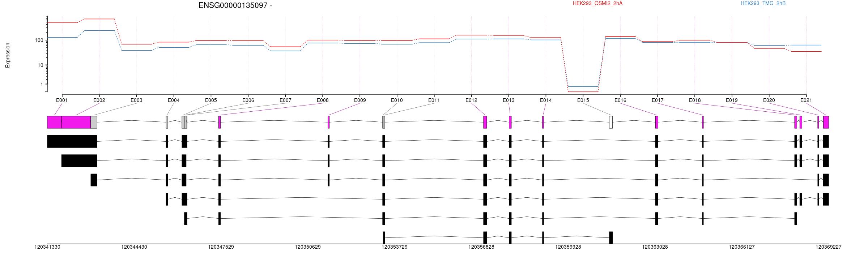Click the white E015 exon box in gene model

click(x=611, y=122)
